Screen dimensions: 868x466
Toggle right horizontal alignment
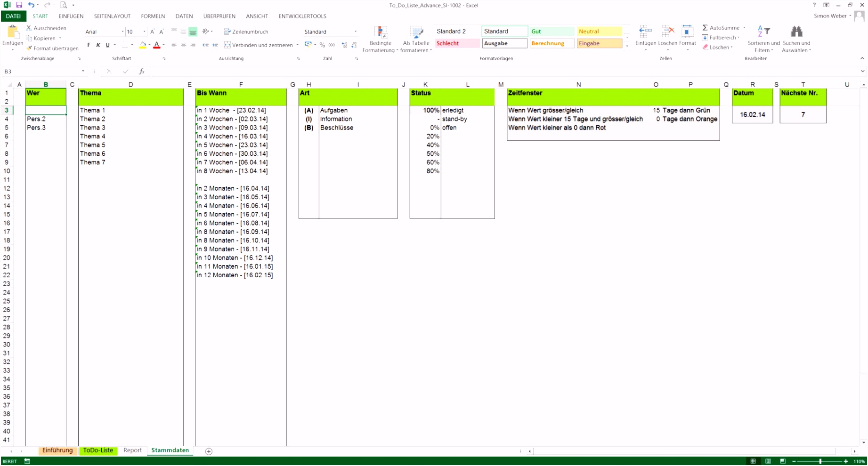pos(193,45)
